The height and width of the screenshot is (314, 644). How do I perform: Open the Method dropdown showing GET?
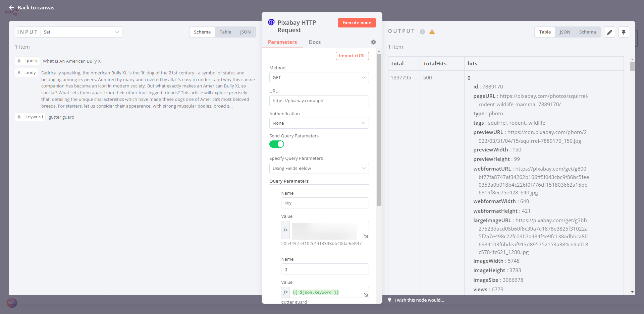tap(319, 77)
